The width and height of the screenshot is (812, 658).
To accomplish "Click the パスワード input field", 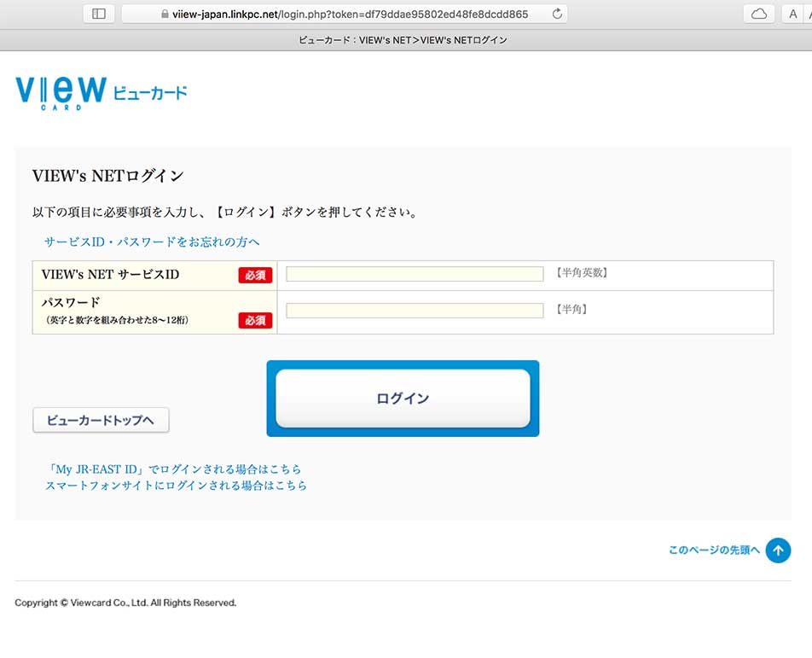I will click(415, 311).
